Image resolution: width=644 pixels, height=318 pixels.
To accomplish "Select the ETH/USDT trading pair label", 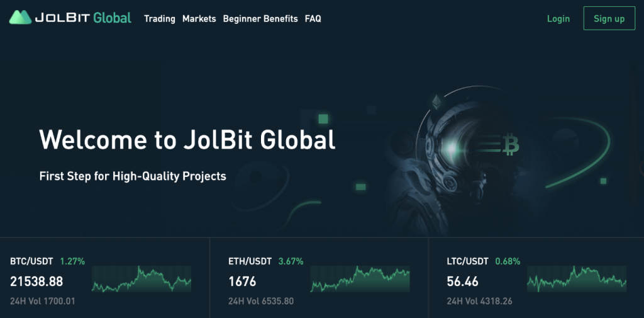I will pyautogui.click(x=250, y=261).
